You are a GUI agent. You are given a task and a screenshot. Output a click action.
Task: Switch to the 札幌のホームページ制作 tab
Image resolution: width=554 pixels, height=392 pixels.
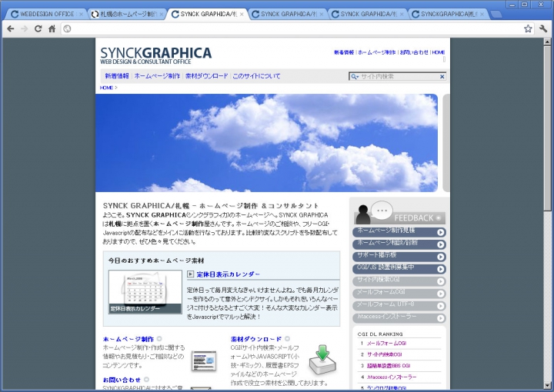coord(125,14)
